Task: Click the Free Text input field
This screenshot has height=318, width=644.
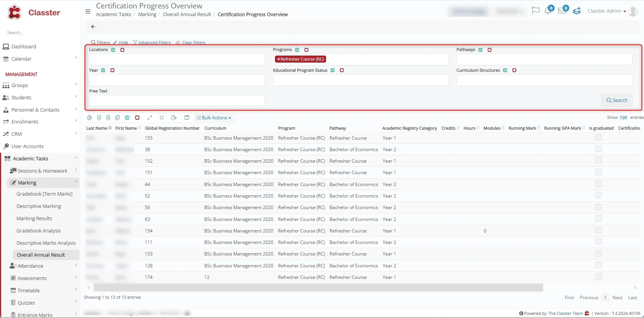Action: point(177,101)
